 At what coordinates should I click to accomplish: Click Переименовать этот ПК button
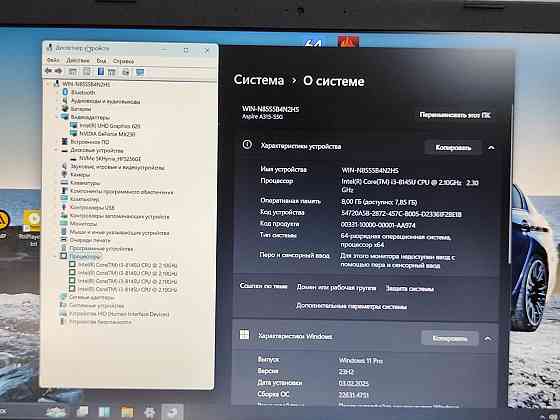point(455,115)
